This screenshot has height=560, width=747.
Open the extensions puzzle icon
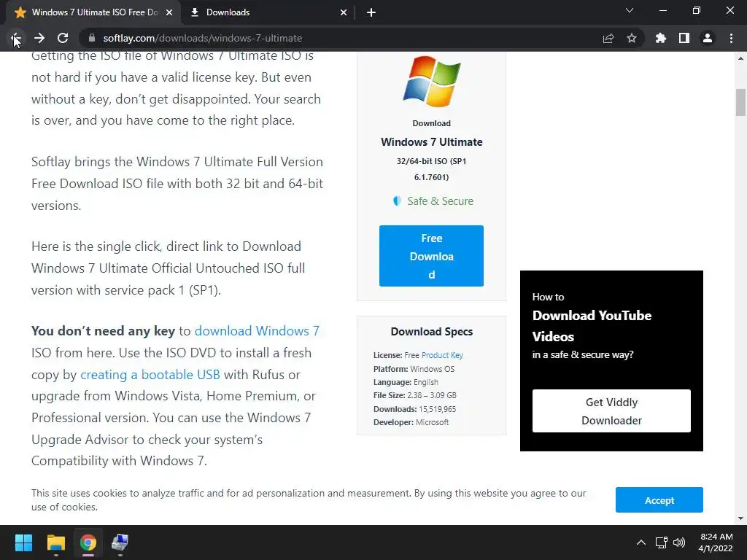pos(661,38)
